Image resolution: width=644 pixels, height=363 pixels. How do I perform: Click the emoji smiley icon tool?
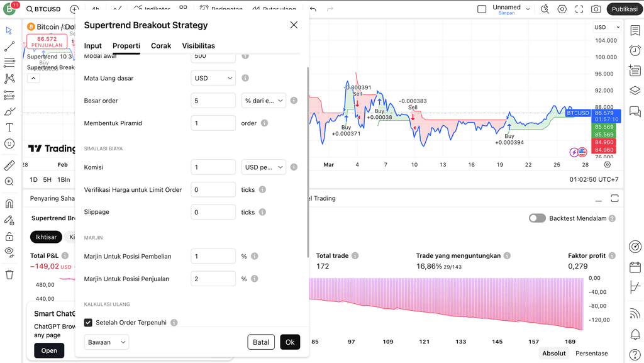pos(9,143)
